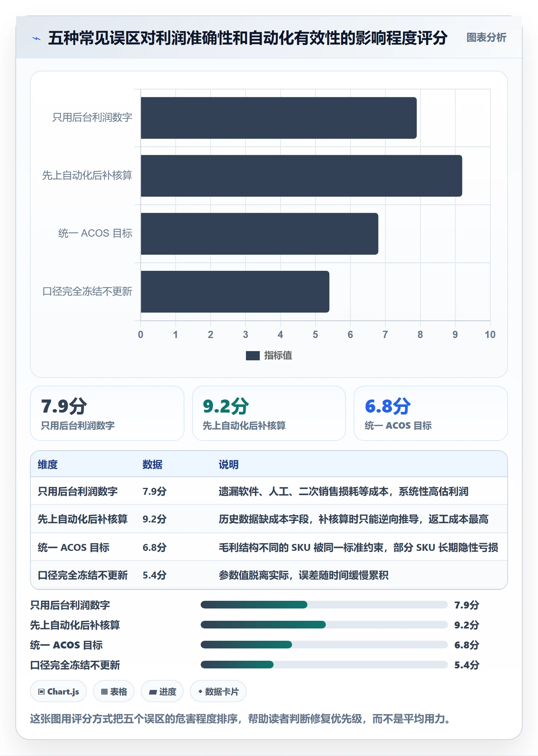Click the square icon in Chart.js chip

pyautogui.click(x=42, y=692)
